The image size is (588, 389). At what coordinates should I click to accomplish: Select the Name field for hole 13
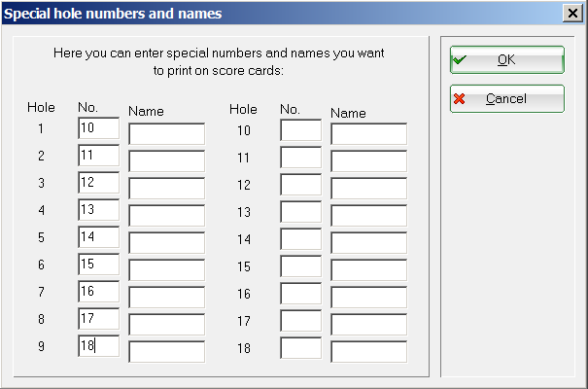point(368,216)
